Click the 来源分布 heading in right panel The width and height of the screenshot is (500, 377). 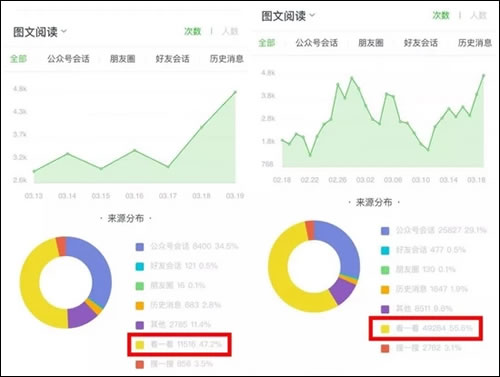[x=374, y=202]
